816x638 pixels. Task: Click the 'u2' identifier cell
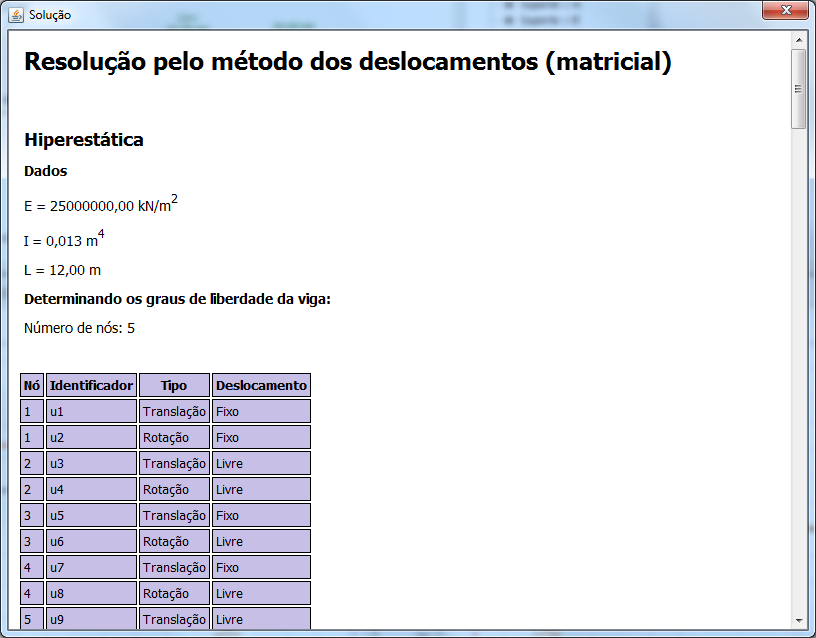click(x=92, y=437)
